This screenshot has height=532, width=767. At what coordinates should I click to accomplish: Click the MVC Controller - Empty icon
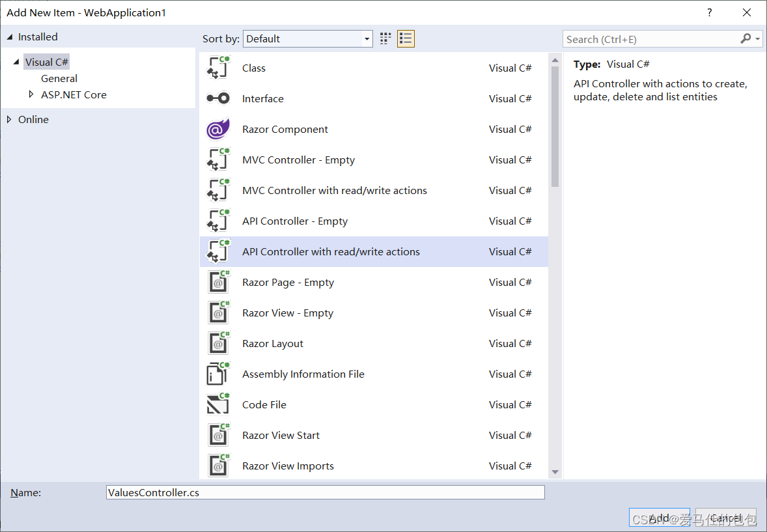[217, 160]
